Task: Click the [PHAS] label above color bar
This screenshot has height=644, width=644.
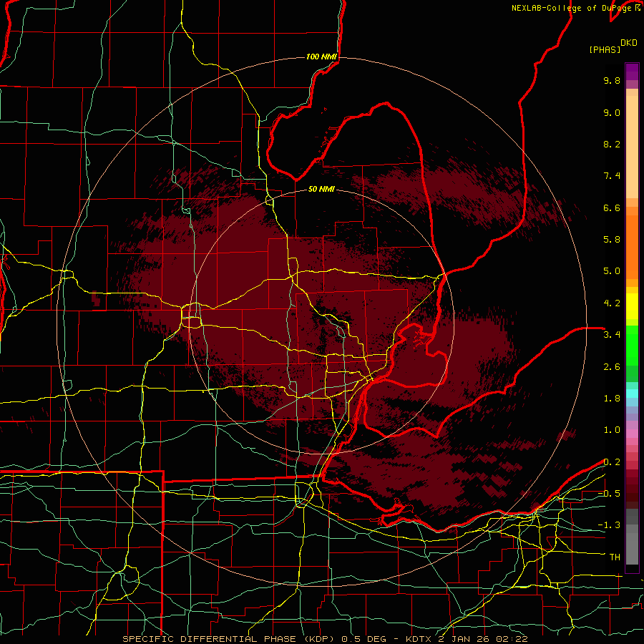Action: coord(605,49)
